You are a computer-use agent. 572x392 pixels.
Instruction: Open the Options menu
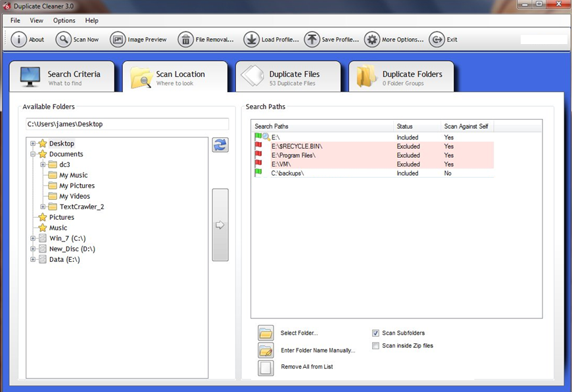point(64,20)
